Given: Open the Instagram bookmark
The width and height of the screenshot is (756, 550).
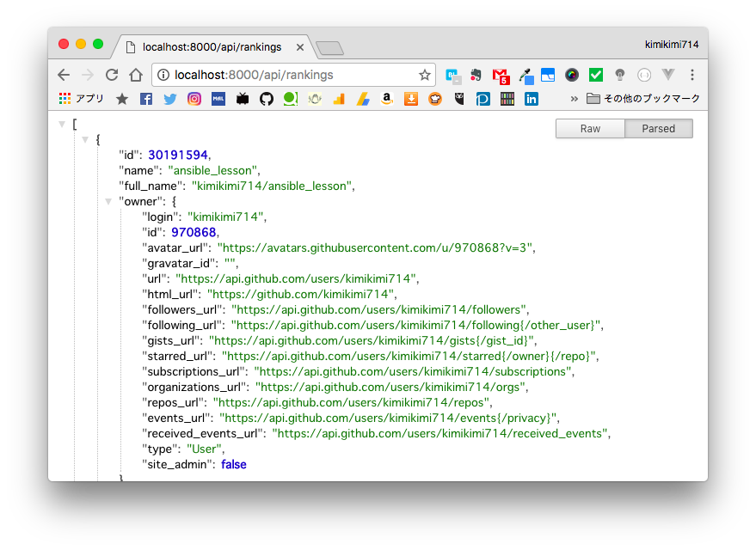Looking at the screenshot, I should (x=194, y=99).
